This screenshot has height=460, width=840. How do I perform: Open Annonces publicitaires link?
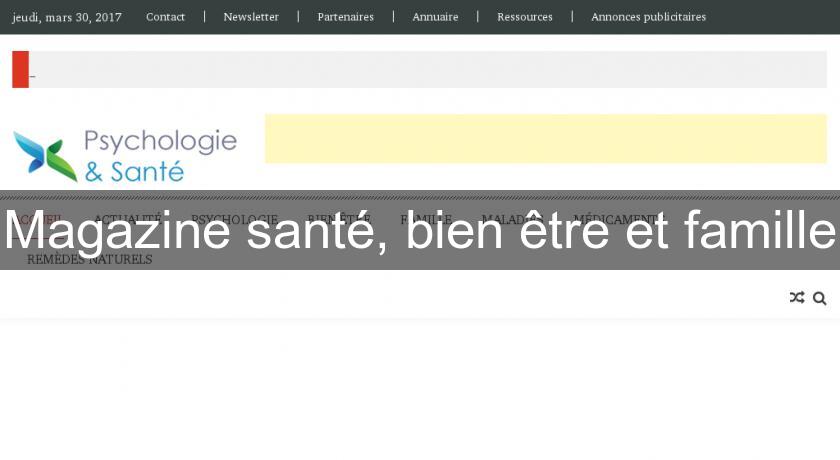coord(648,17)
